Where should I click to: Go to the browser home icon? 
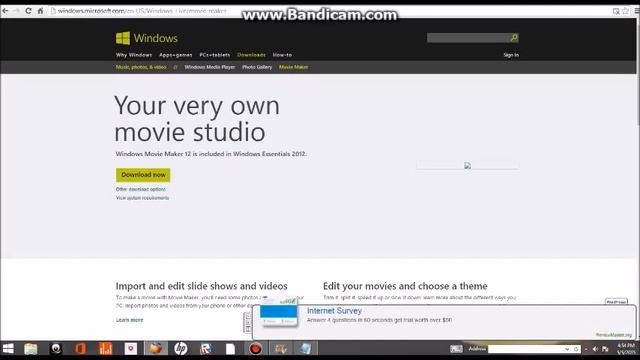(x=40, y=11)
